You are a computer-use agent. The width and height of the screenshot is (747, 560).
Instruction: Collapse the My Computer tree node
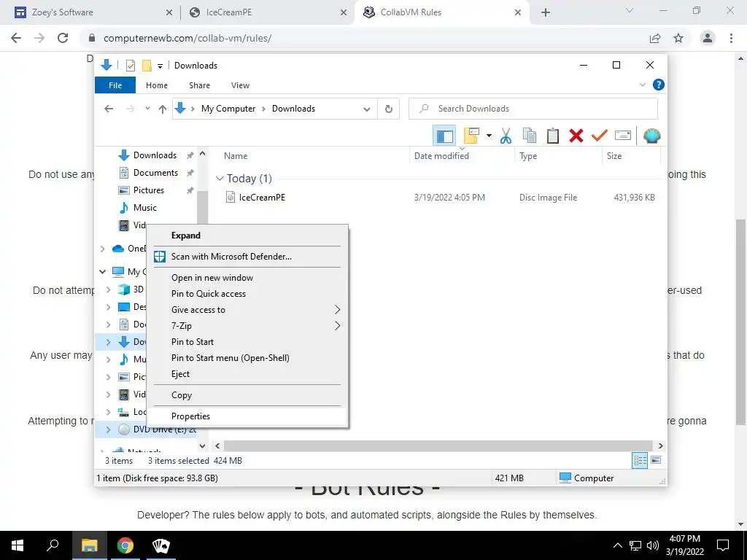(102, 271)
